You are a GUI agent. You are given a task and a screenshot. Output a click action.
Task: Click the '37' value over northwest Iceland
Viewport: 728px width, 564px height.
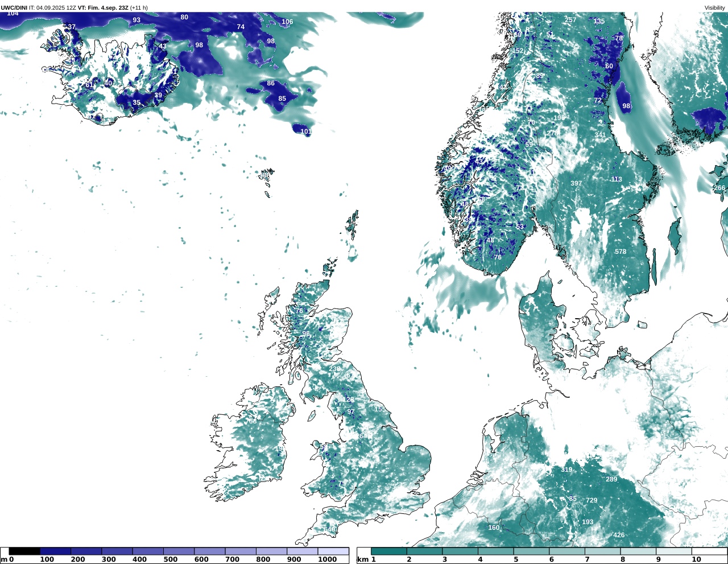pos(71,27)
